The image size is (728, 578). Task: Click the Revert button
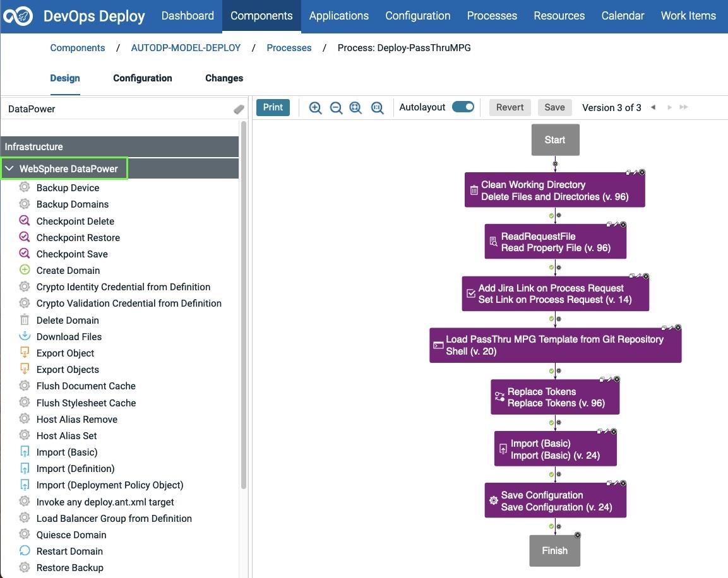pos(510,107)
